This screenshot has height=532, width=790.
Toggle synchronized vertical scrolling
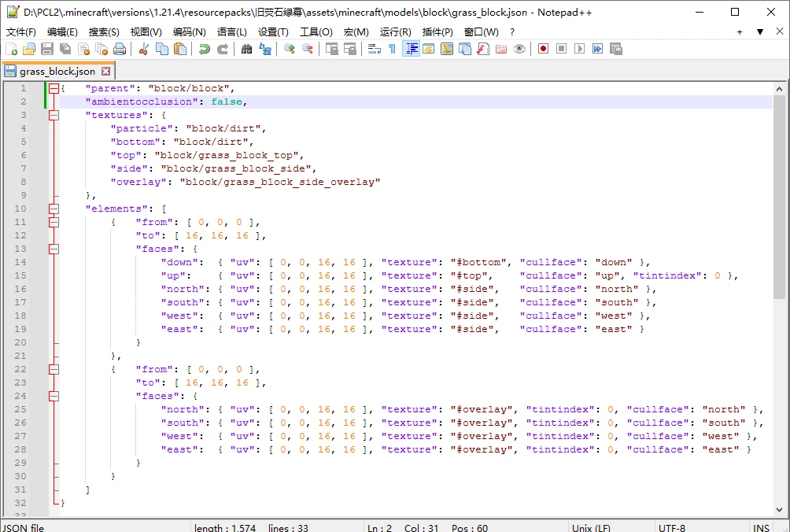[331, 49]
